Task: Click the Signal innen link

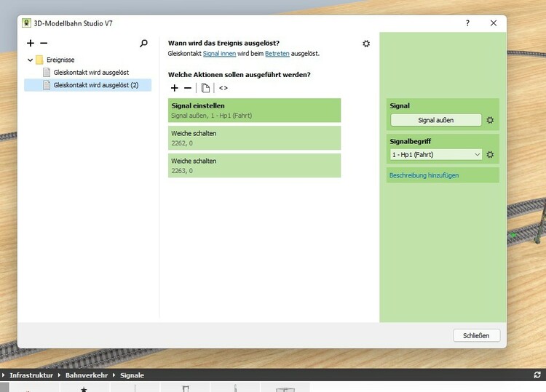Action: tap(219, 54)
